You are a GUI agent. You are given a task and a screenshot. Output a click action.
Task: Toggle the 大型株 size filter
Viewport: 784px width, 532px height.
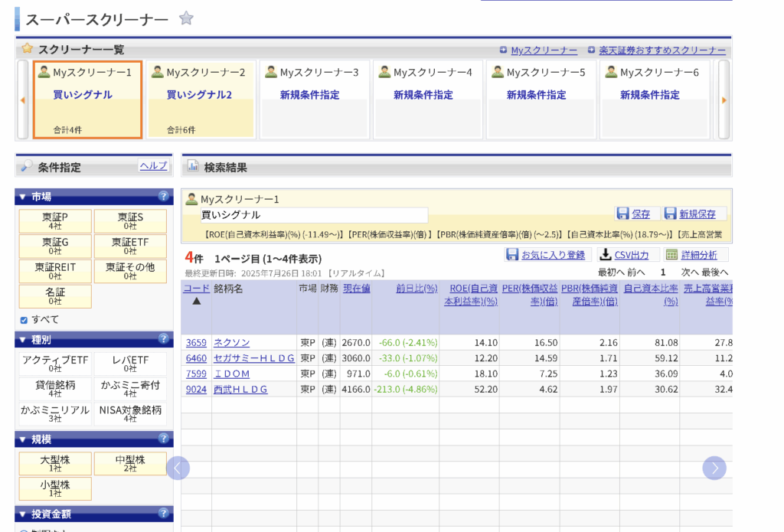tap(55, 464)
